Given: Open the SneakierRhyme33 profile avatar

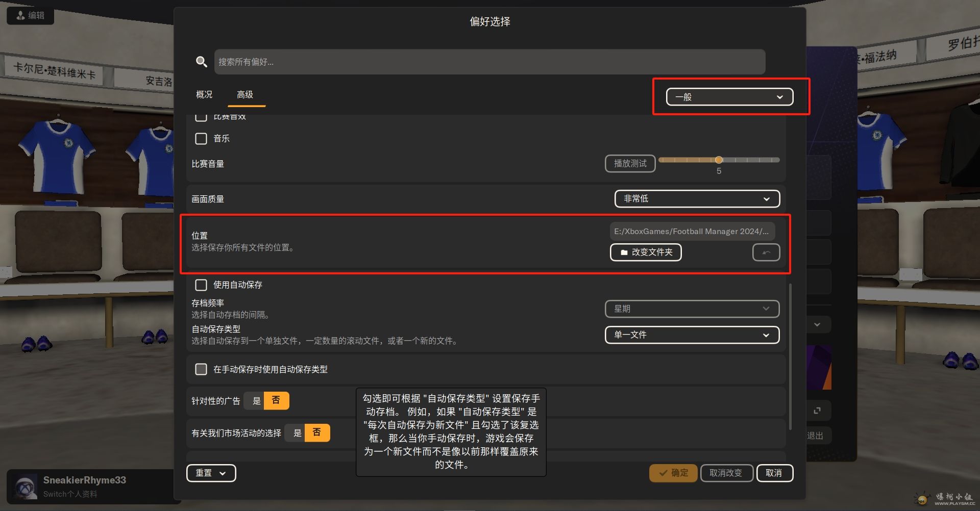Looking at the screenshot, I should click(x=24, y=487).
